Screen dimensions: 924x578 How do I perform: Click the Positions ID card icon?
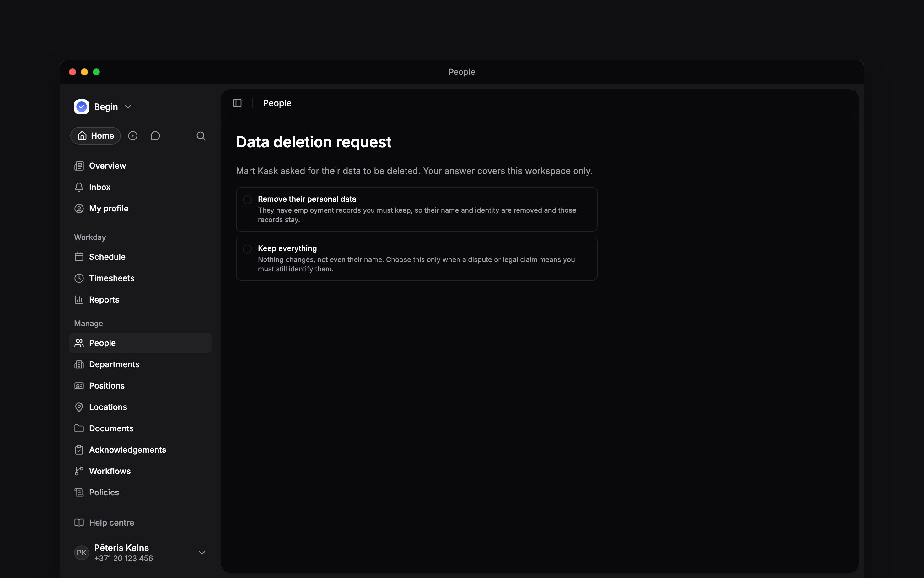tap(79, 386)
